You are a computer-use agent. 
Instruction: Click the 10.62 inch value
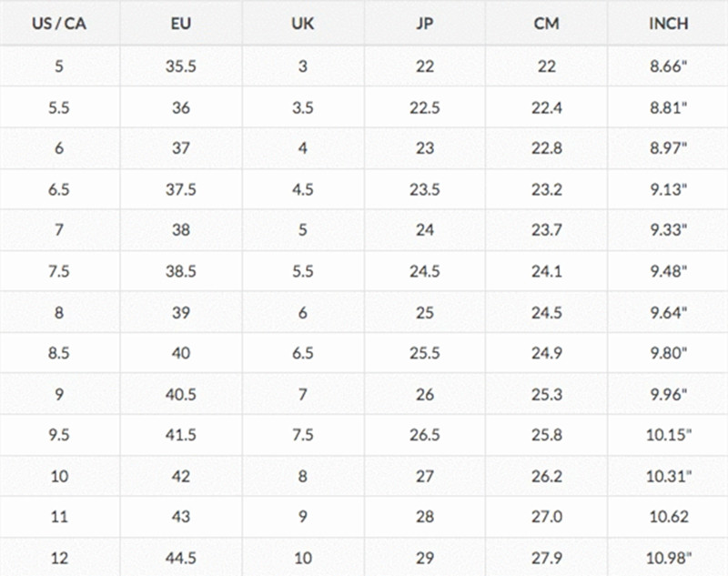point(668,517)
